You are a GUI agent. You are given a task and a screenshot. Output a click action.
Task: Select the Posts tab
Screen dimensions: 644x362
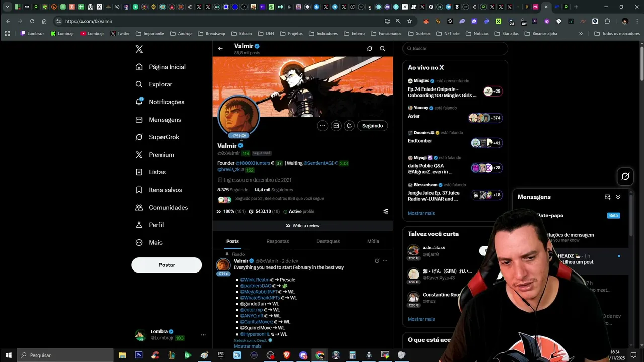tap(232, 241)
